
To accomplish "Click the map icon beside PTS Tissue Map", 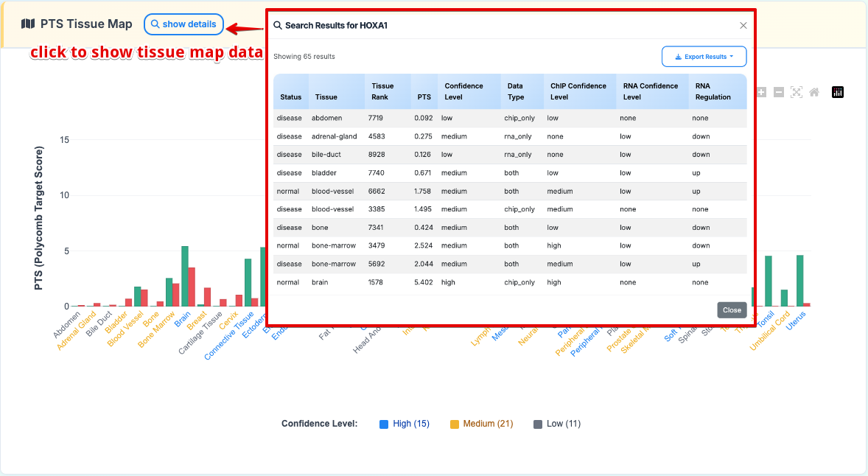I will (x=27, y=23).
